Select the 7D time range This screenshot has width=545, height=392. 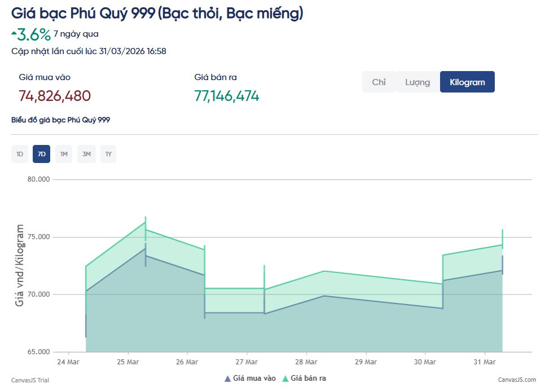pyautogui.click(x=41, y=154)
